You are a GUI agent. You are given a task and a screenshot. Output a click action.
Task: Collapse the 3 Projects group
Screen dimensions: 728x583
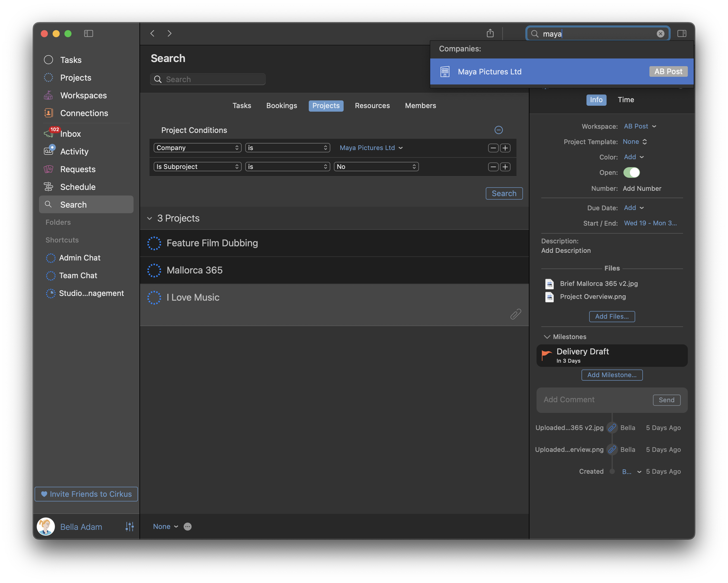(x=149, y=219)
